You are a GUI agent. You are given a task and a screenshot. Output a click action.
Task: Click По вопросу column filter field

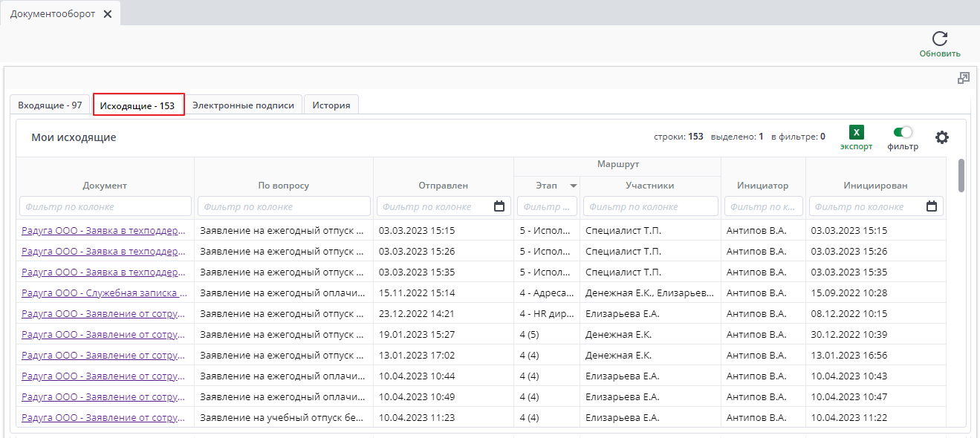[284, 206]
